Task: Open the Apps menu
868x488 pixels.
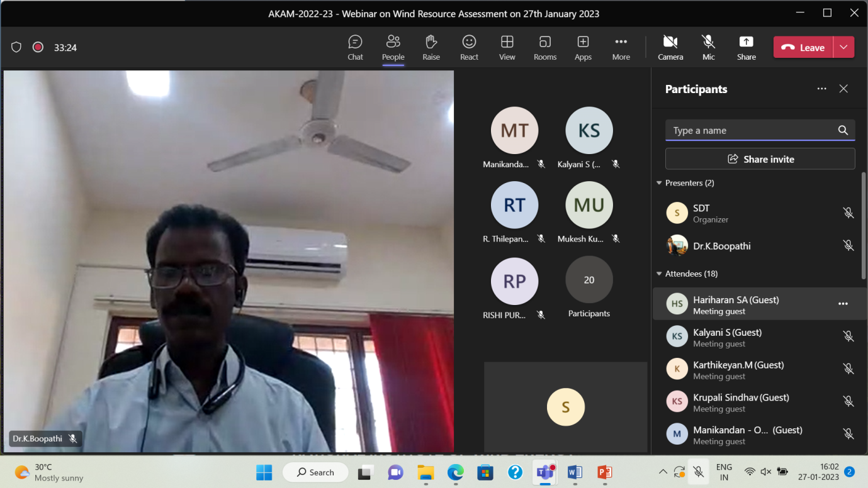Action: 583,48
